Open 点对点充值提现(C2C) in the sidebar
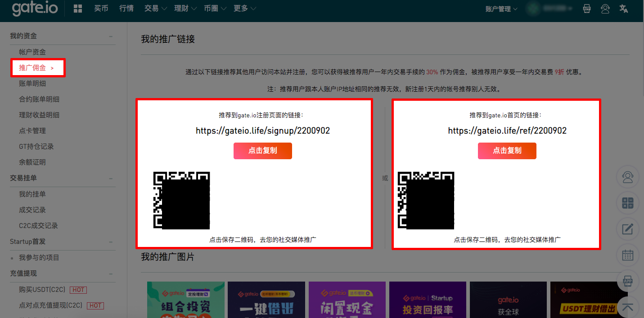The width and height of the screenshot is (644, 318). (x=51, y=305)
